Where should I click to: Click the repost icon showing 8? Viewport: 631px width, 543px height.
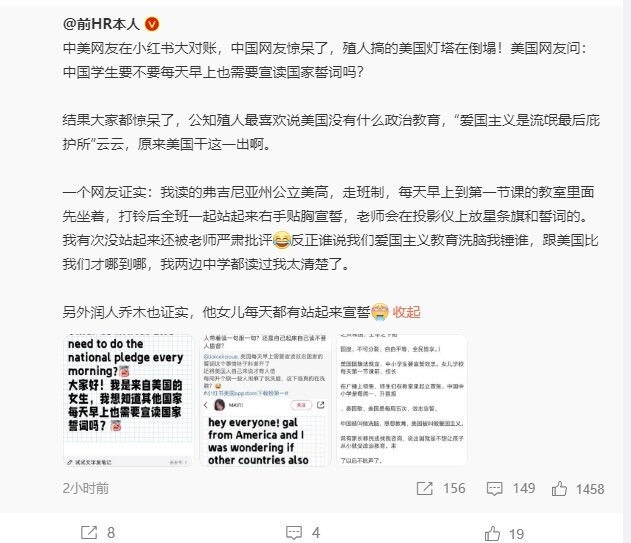pyautogui.click(x=89, y=533)
